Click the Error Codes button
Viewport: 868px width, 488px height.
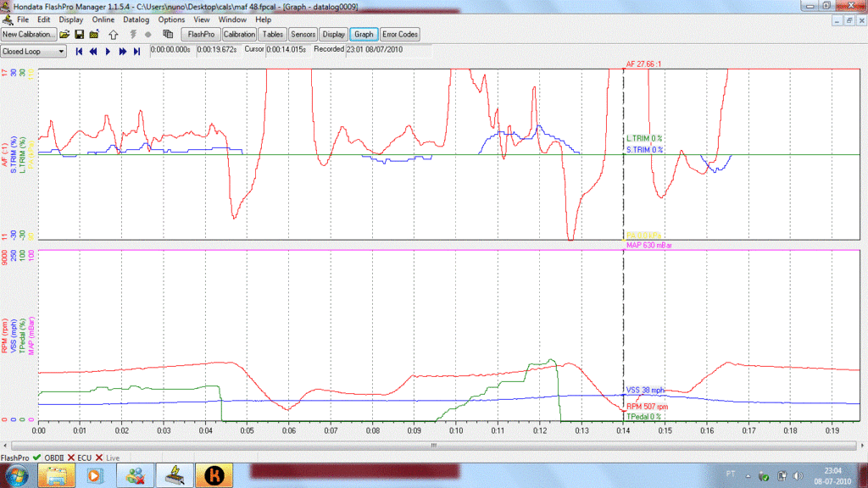400,35
